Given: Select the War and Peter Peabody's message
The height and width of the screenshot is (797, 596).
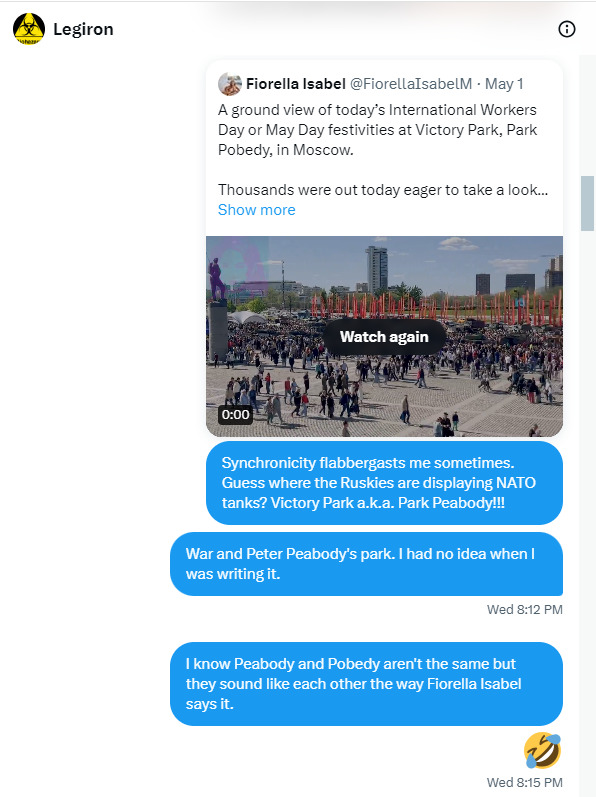Looking at the screenshot, I should tap(366, 564).
